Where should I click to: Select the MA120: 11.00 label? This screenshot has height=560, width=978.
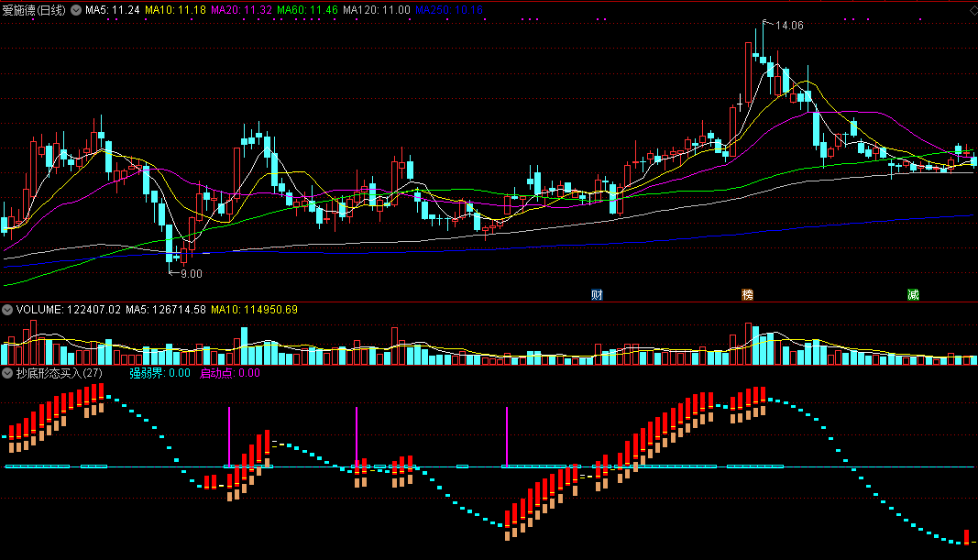377,10
